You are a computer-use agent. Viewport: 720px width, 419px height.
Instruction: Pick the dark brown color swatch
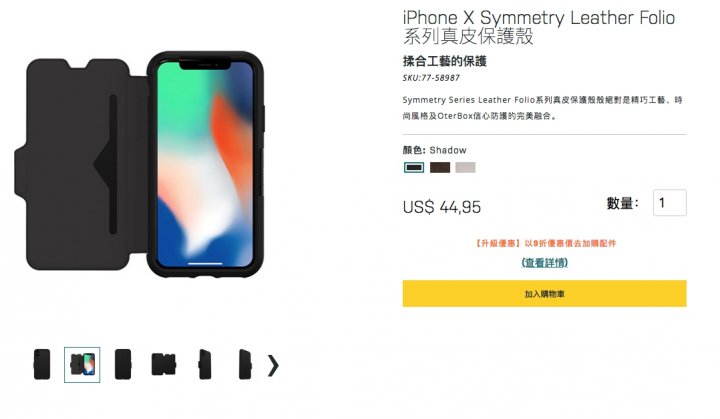440,168
